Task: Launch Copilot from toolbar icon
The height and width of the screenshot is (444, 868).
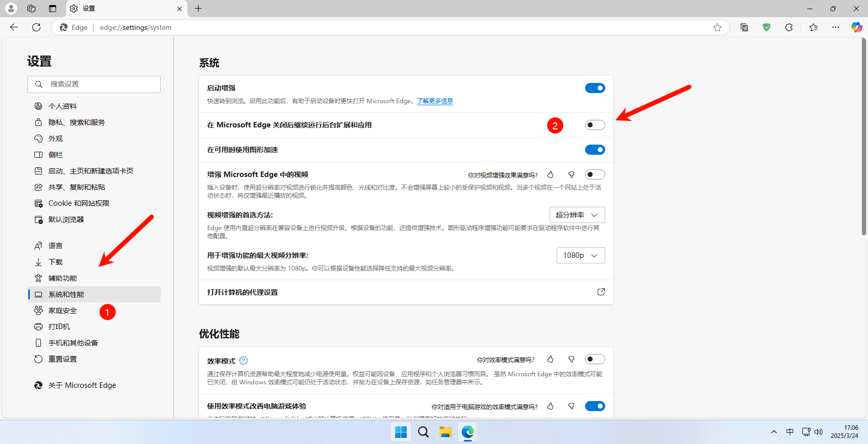Action: [856, 27]
